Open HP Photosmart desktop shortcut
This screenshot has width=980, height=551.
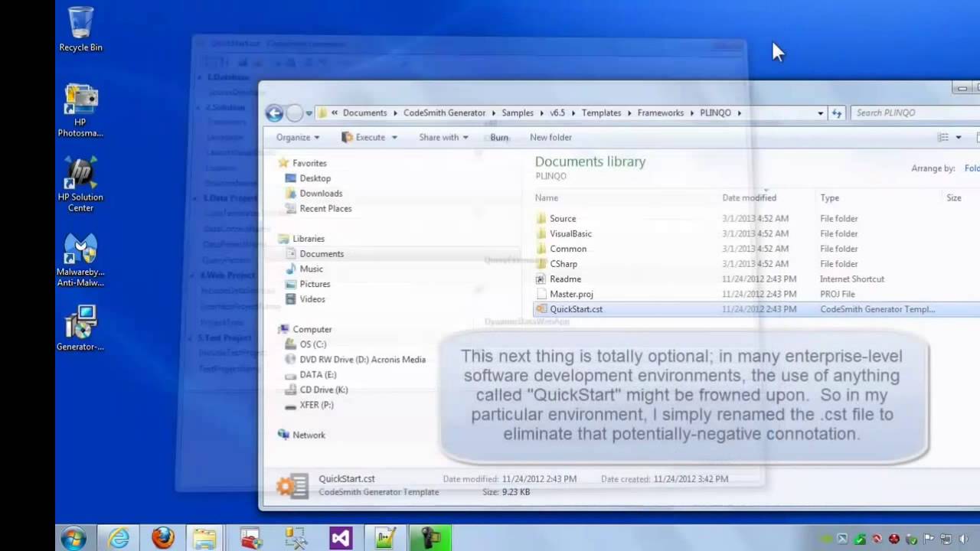coord(80,110)
